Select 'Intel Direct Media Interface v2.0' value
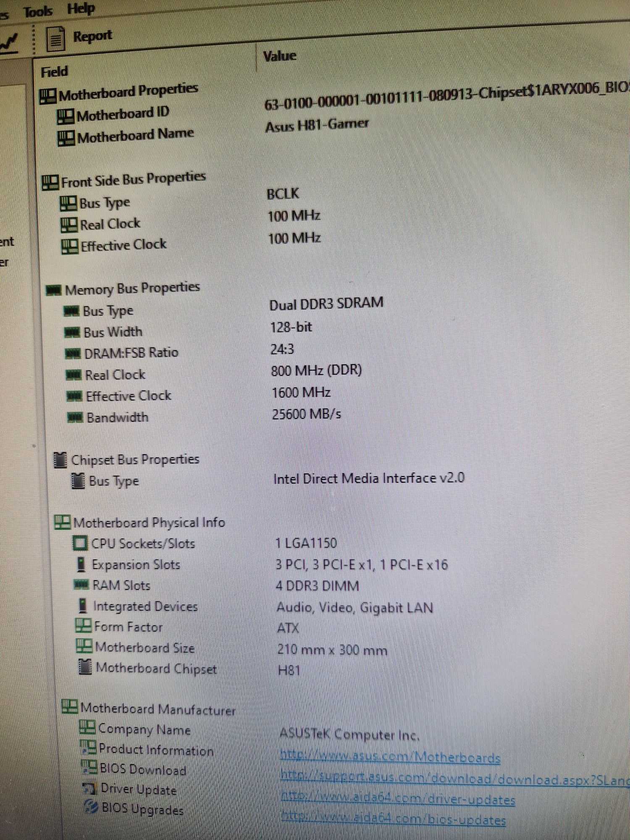 (369, 478)
